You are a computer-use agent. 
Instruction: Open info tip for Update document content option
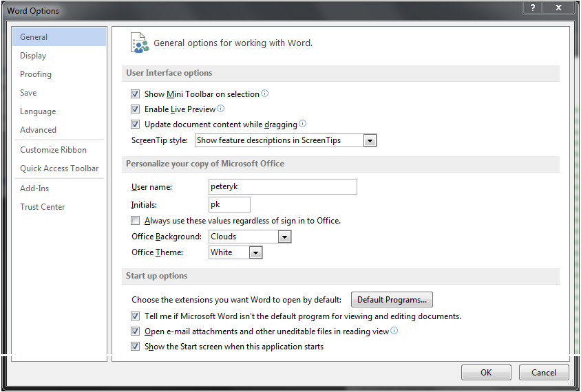click(x=303, y=124)
